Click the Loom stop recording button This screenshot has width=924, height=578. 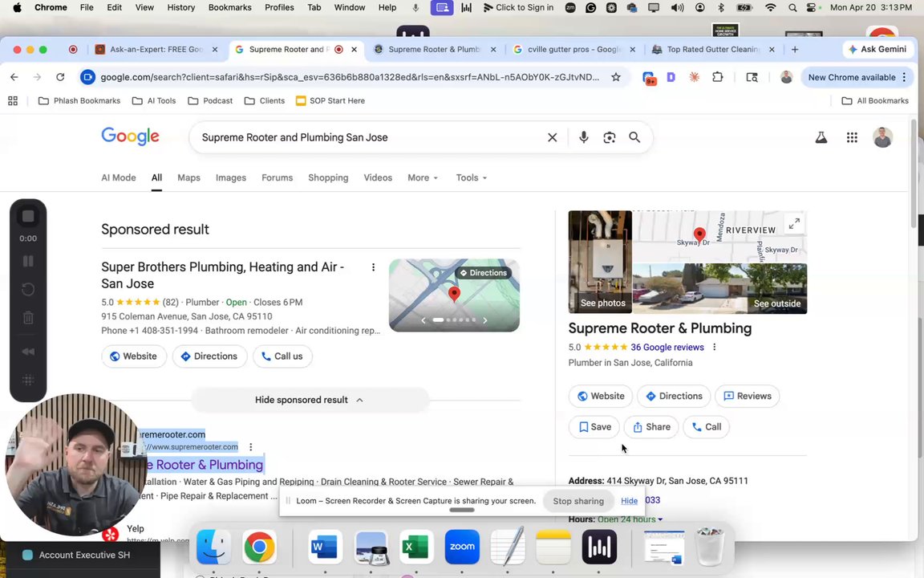pos(28,217)
